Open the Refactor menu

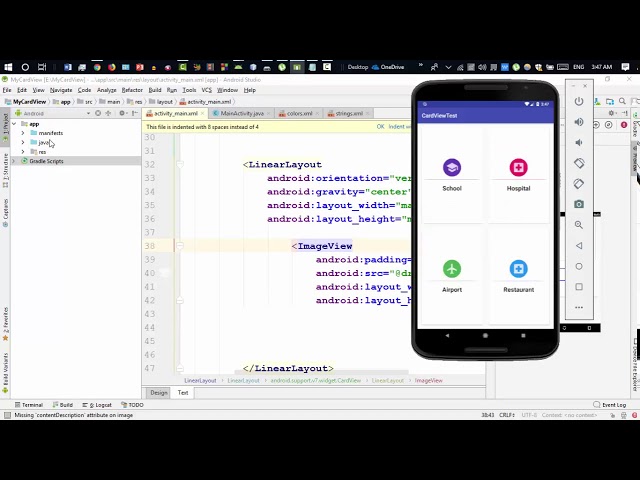[132, 90]
